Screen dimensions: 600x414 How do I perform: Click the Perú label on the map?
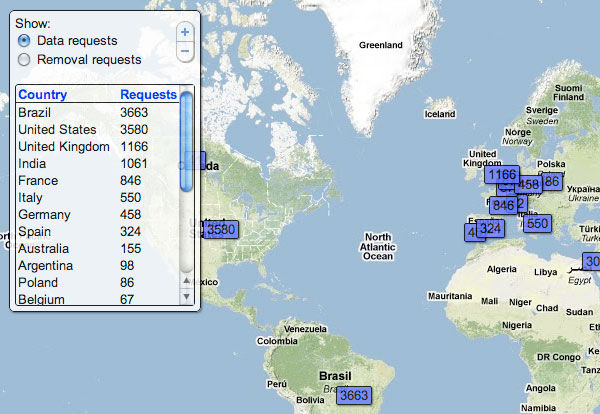(x=277, y=384)
